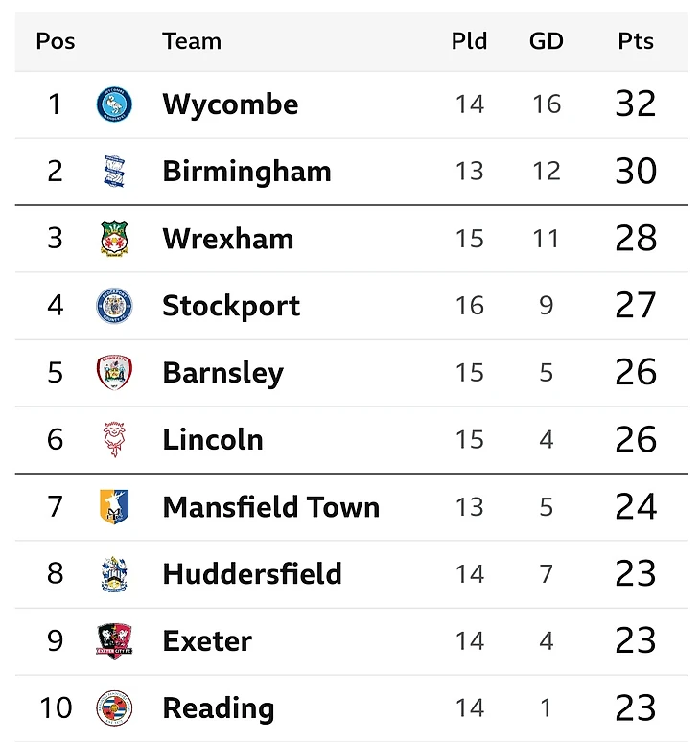Click the Stockport County badge
Viewport: 700px width, 742px height.
[x=114, y=306]
